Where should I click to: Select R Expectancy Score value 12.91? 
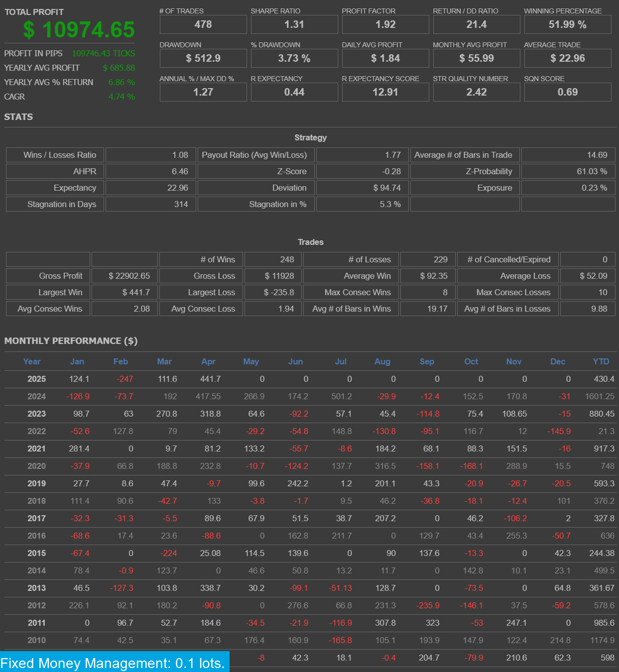[385, 92]
